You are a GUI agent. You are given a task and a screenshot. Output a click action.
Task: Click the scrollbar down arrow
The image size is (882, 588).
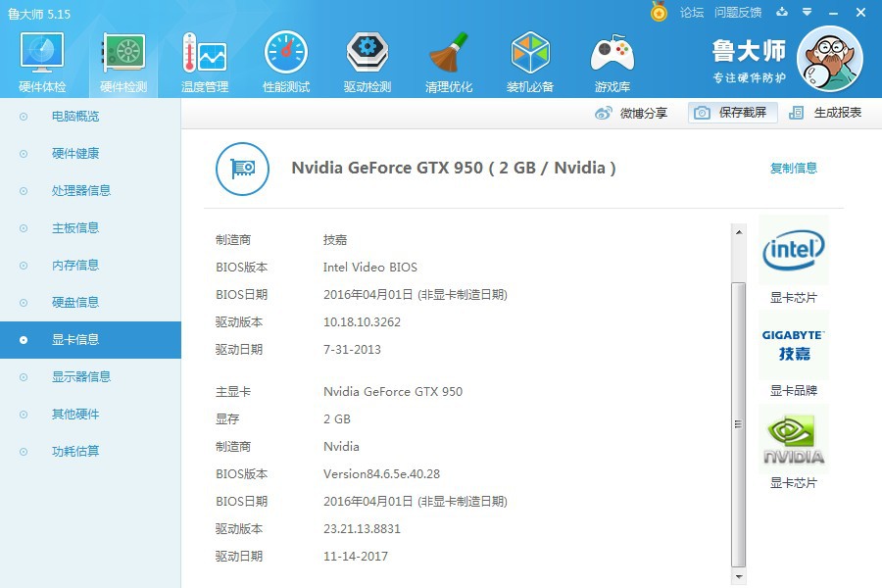tap(739, 577)
